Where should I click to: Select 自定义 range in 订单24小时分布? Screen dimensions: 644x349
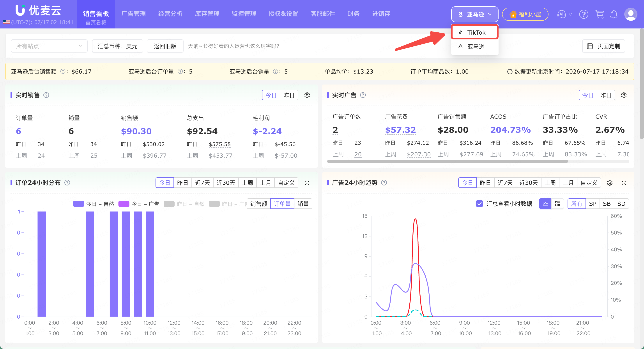pyautogui.click(x=286, y=183)
